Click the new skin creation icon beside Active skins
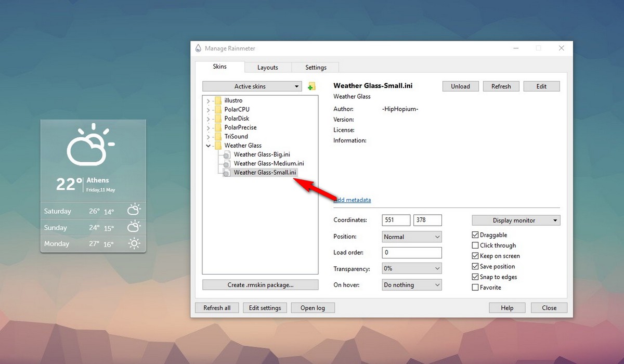The width and height of the screenshot is (624, 364). coord(311,86)
